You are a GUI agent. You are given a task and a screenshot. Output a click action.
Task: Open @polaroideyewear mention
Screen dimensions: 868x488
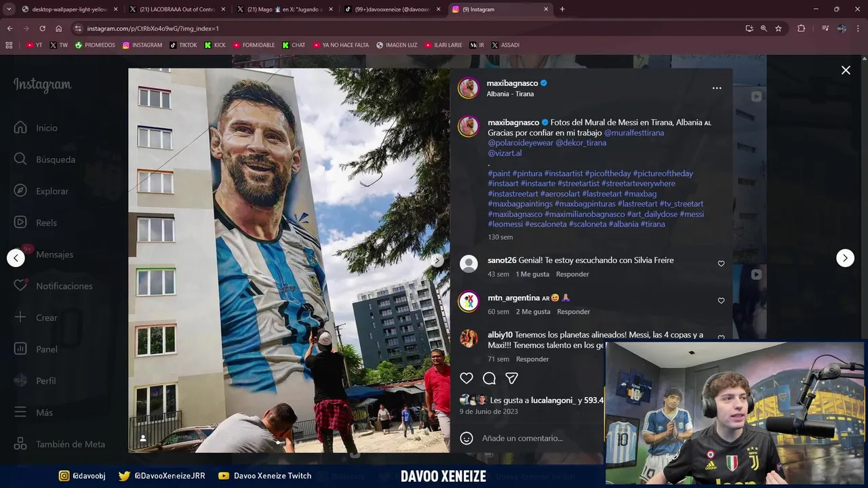point(520,143)
